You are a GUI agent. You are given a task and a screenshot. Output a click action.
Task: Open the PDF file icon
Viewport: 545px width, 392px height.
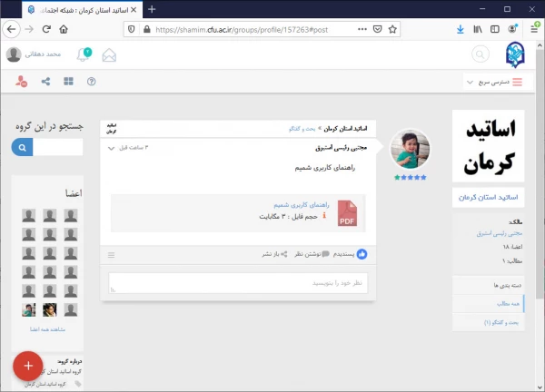pyautogui.click(x=348, y=212)
